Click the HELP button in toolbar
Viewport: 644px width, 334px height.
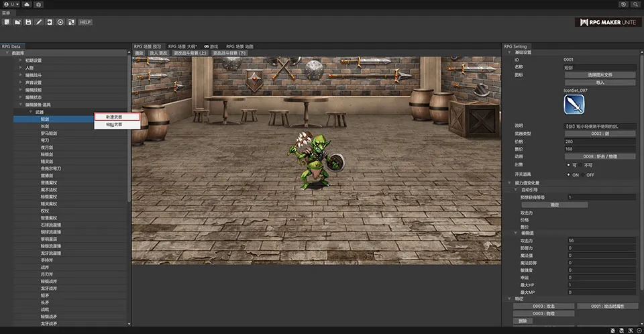click(x=85, y=22)
